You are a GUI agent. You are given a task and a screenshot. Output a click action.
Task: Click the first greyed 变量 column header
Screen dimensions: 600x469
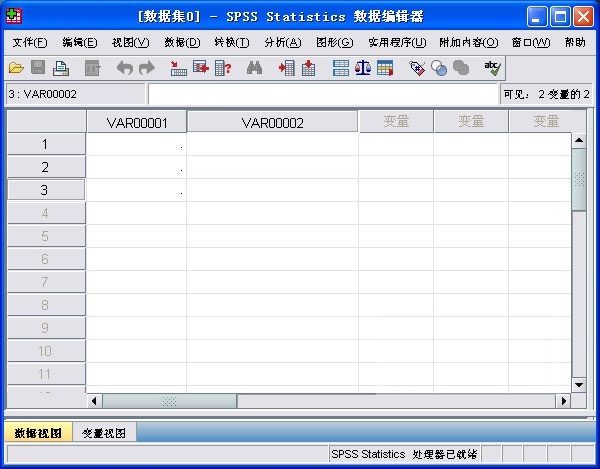[x=396, y=122]
